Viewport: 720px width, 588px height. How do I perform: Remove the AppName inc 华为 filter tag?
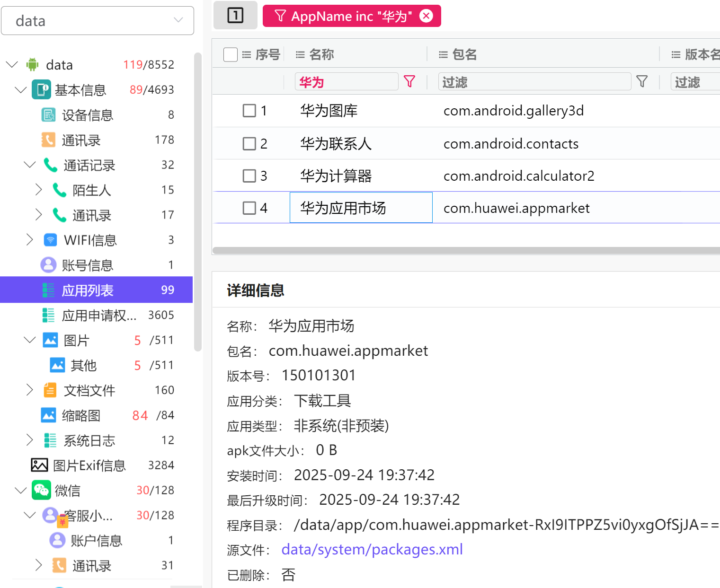coord(427,16)
